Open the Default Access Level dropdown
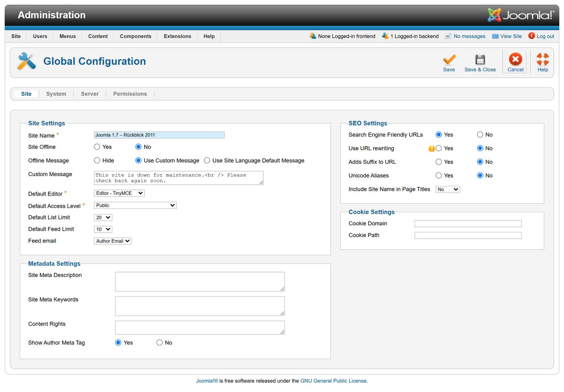Screen dimensions: 564x392 click(135, 206)
